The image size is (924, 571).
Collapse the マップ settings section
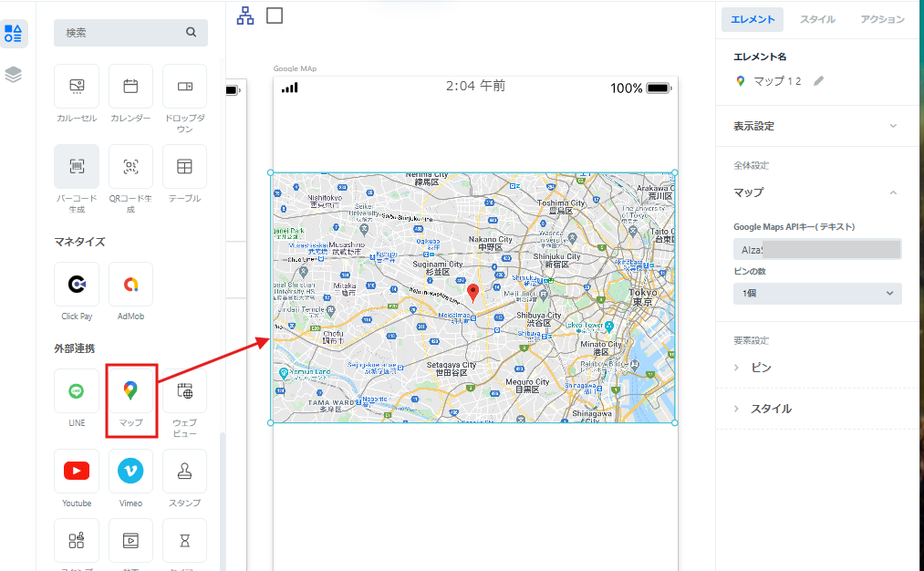coord(816,192)
